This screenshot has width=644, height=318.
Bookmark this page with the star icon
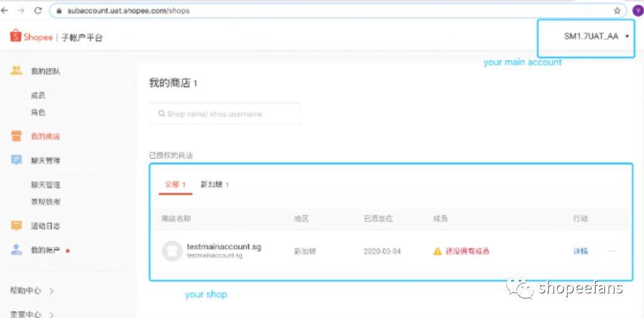coord(617,11)
